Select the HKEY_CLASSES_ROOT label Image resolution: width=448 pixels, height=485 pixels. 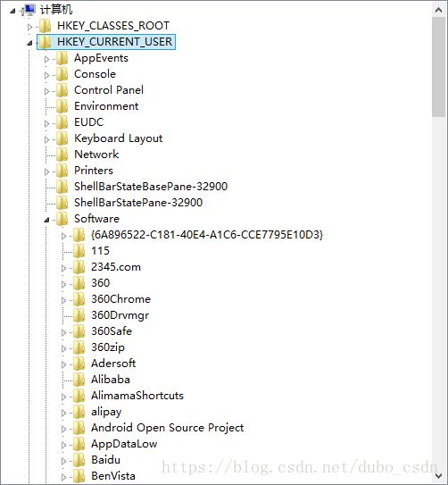113,26
